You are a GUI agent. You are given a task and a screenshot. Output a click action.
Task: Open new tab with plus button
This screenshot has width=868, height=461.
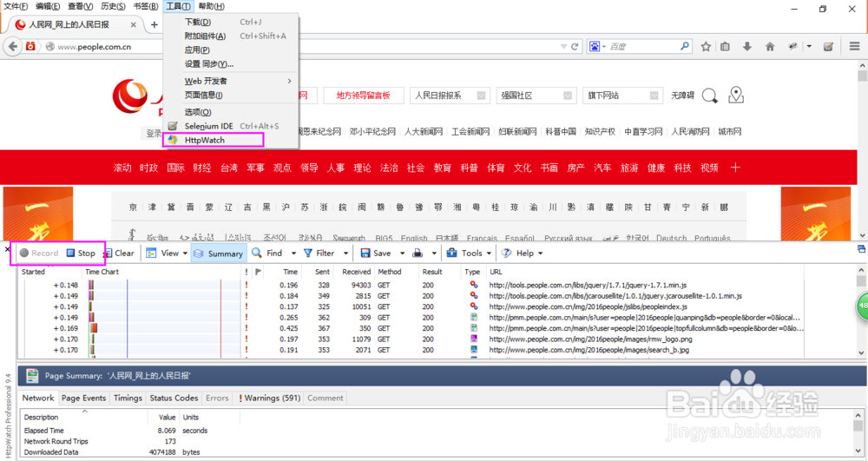tap(154, 24)
